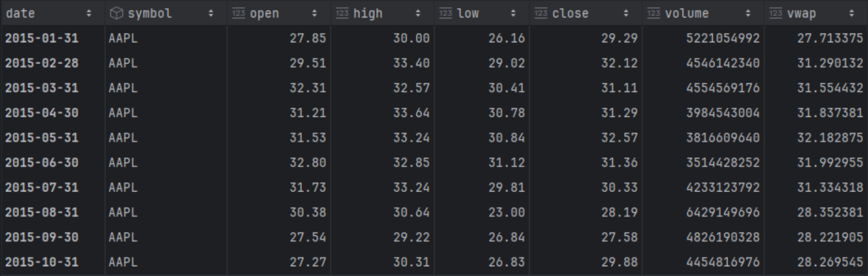868x276 pixels.
Task: Select close value 32.57 cell
Action: click(x=586, y=138)
